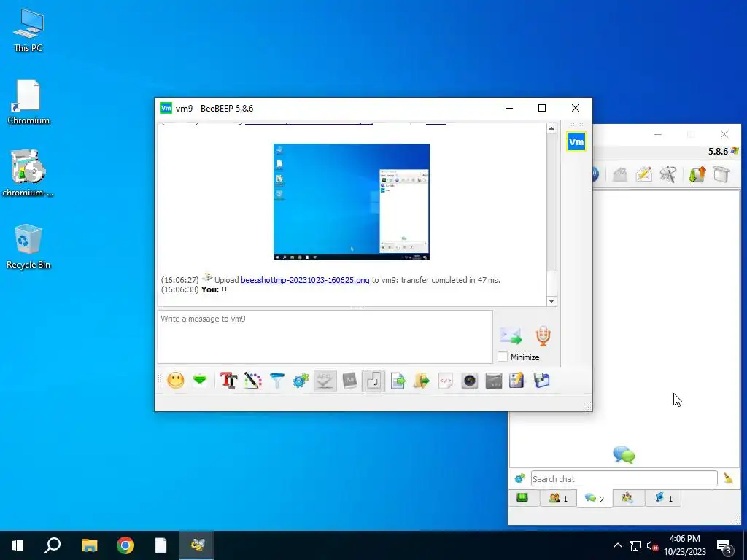747x560 pixels.
Task: Click the blue double-floppy save chat icon
Action: (x=542, y=381)
